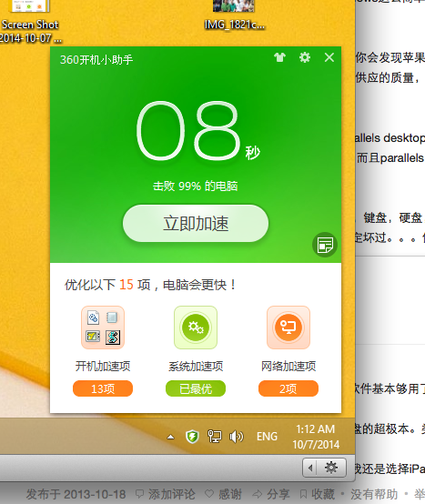Screen dimensions: 425x504
Task: Select the Screen Shot 2014-10-07 desktop file
Action: 31,23
